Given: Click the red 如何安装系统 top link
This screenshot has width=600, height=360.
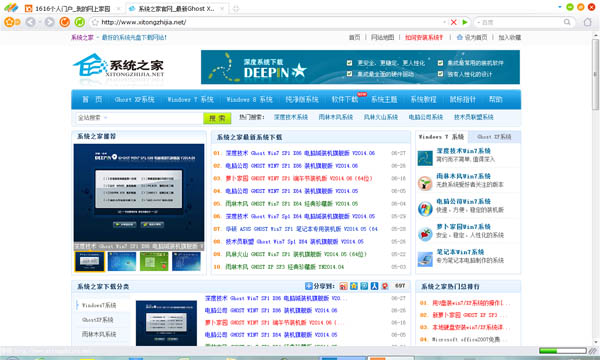Looking at the screenshot, I should click(424, 37).
